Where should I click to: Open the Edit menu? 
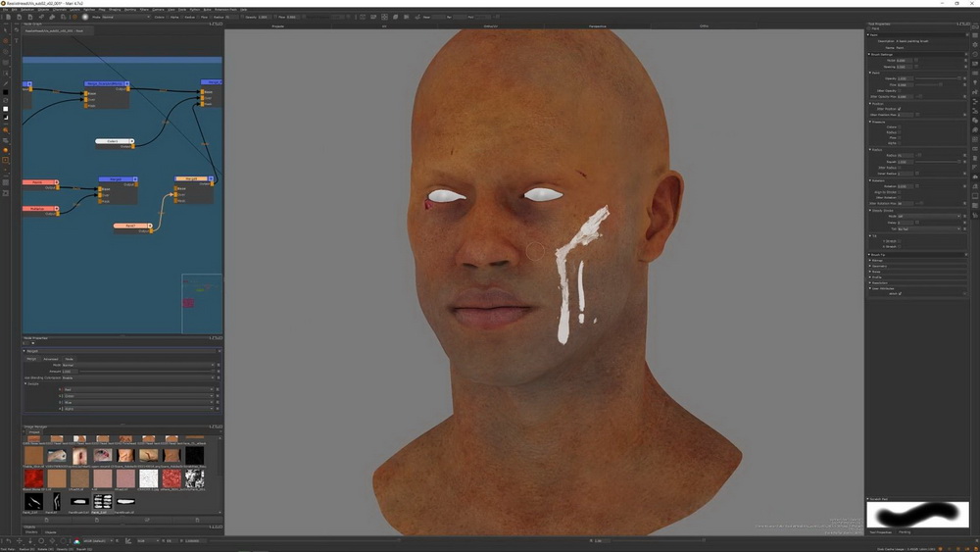(14, 10)
